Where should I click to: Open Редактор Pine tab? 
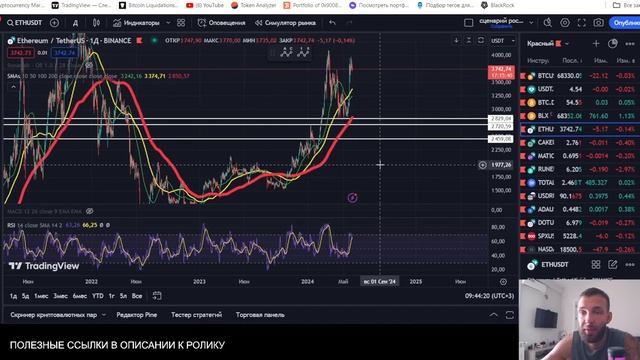[x=137, y=315]
